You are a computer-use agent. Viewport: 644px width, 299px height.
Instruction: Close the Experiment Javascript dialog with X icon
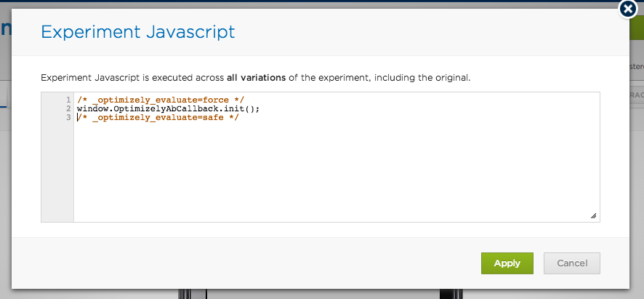(628, 8)
